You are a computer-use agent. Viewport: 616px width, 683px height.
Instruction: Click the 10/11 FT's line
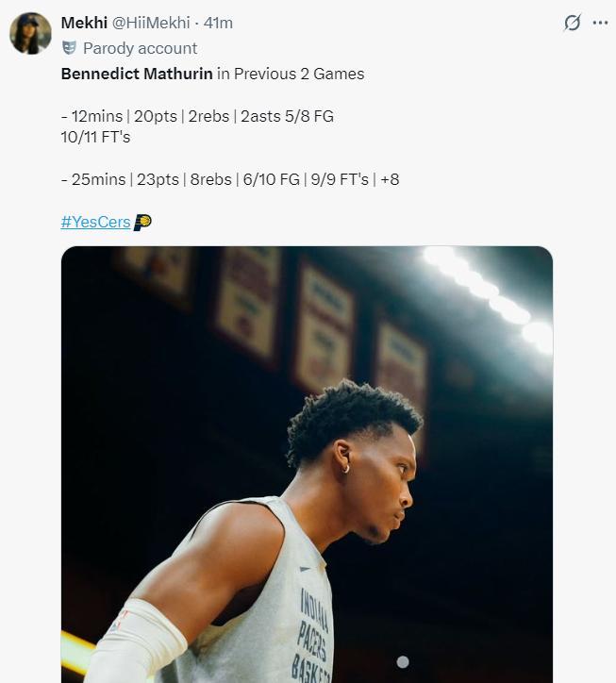pos(95,135)
